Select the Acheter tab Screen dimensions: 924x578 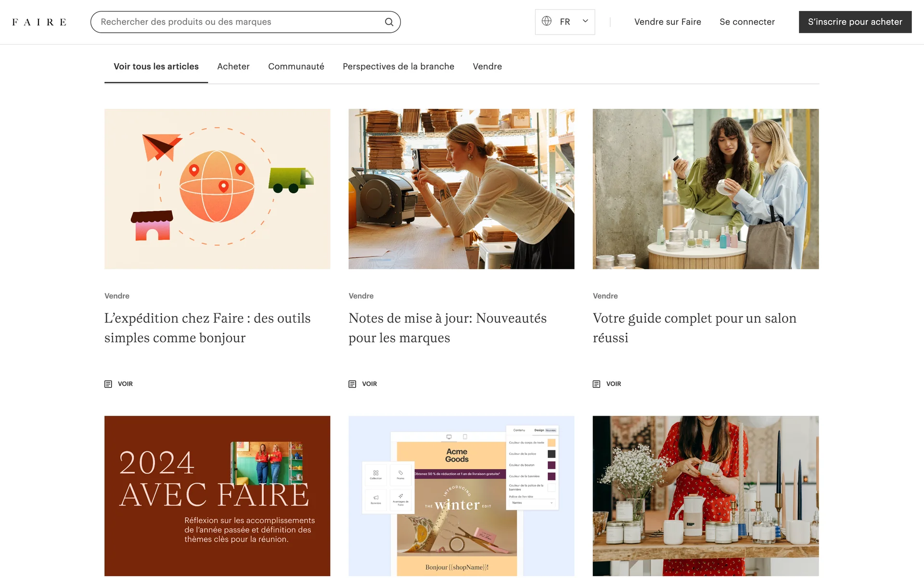point(233,66)
